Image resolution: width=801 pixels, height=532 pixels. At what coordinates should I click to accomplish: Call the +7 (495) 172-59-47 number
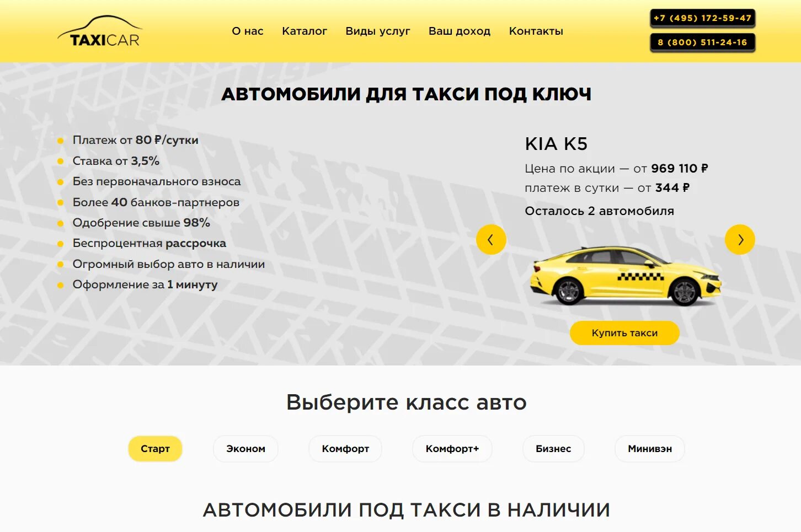tap(703, 18)
